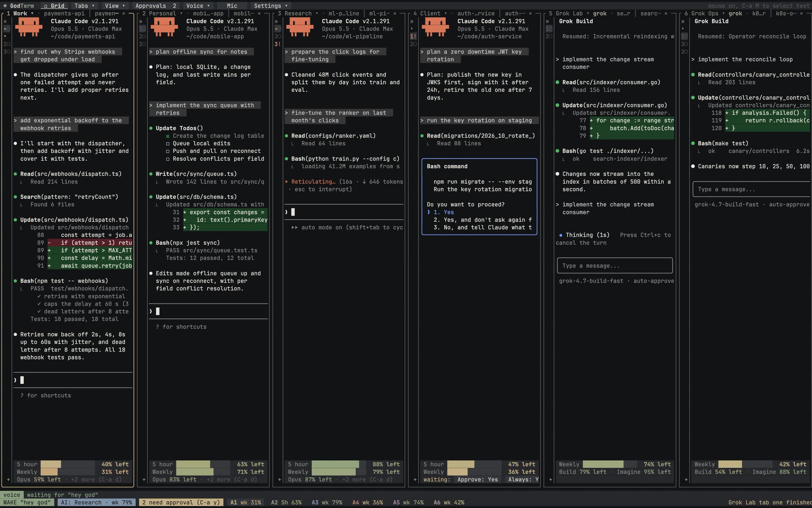Click '2 need approval (C-a y)' status badge
Screen dimensions: 812x508
tap(181, 502)
